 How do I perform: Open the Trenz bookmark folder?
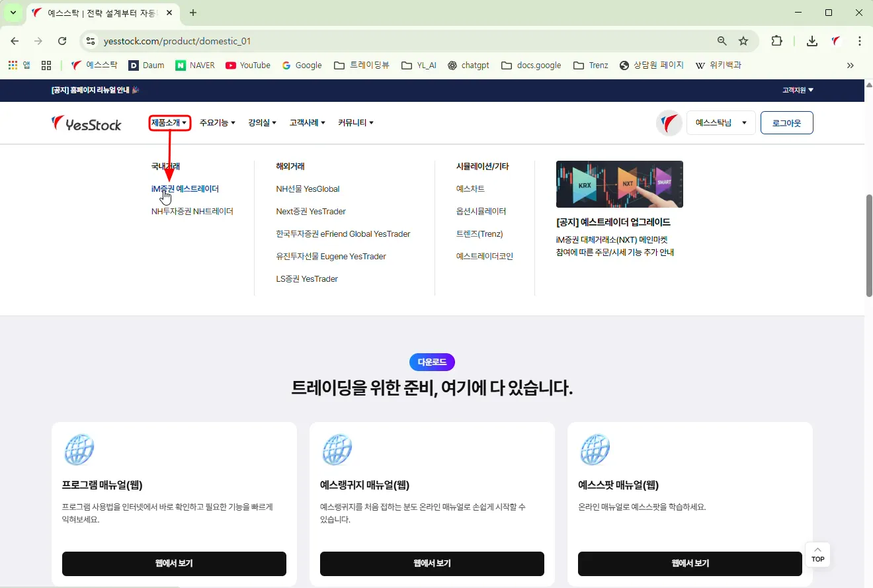(591, 65)
